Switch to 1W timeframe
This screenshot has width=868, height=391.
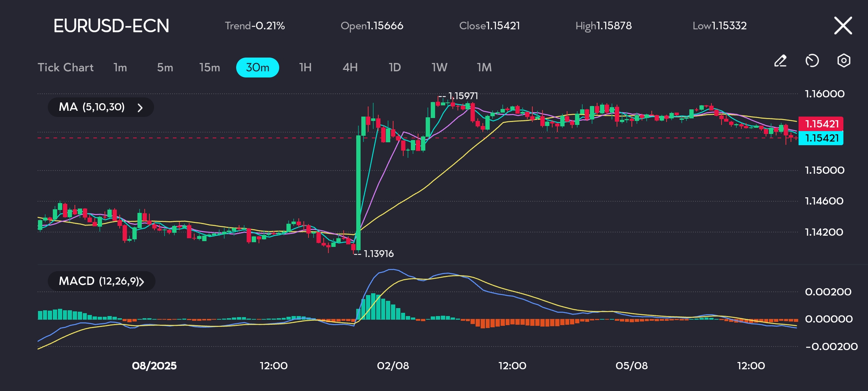point(439,67)
